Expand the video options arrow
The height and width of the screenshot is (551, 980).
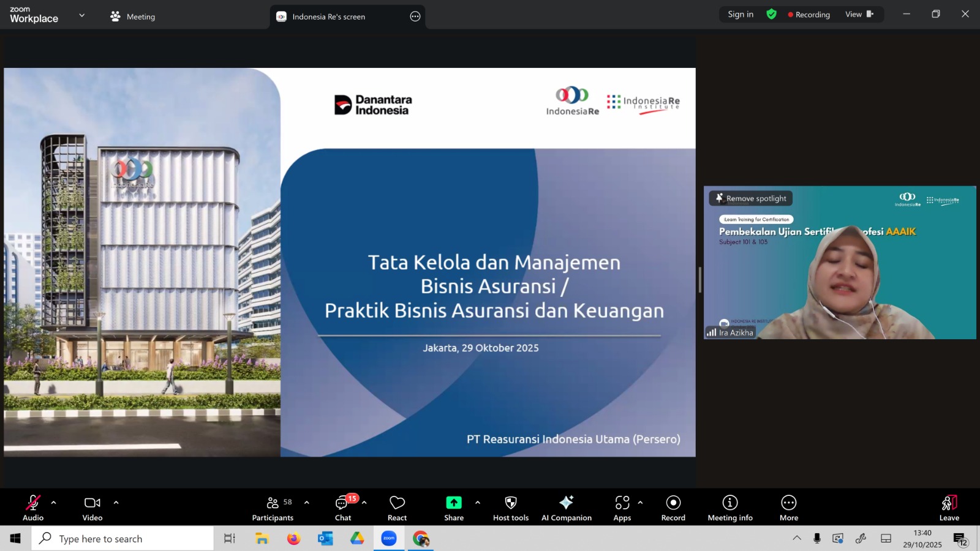point(116,503)
